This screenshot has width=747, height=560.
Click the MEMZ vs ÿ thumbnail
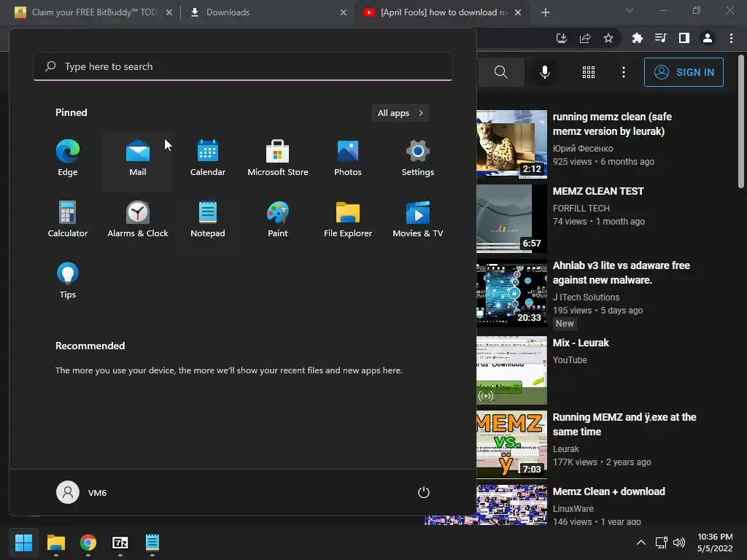(511, 443)
